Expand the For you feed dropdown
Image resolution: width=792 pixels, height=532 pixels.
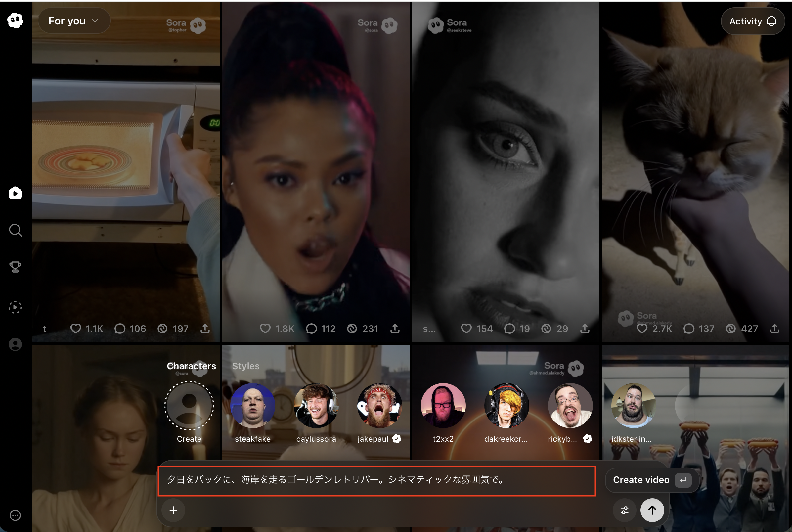[73, 21]
